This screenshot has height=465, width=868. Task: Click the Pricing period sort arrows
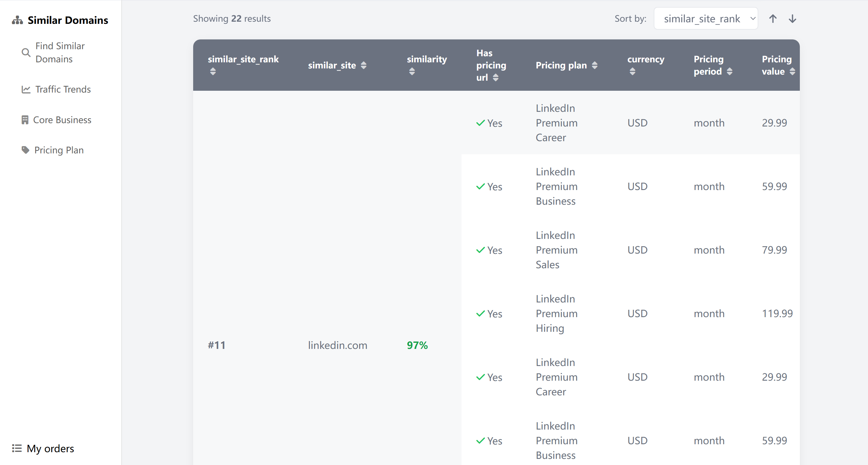pyautogui.click(x=729, y=71)
